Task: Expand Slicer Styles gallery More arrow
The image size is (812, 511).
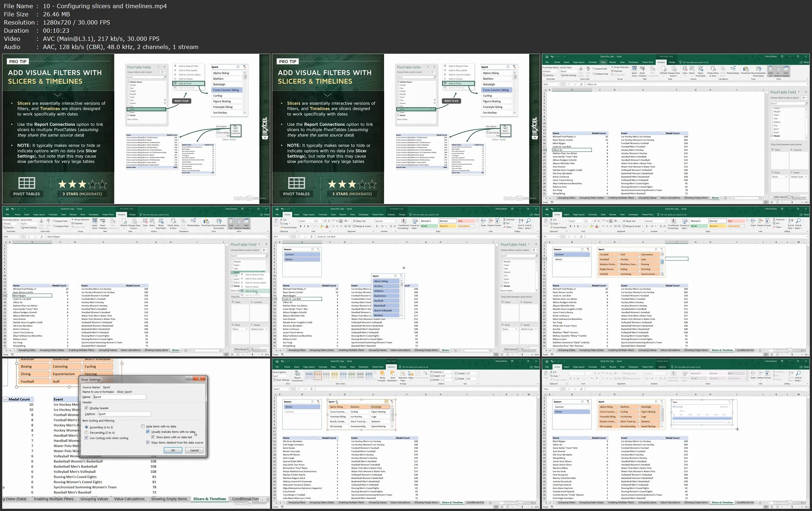Action: tap(374, 380)
